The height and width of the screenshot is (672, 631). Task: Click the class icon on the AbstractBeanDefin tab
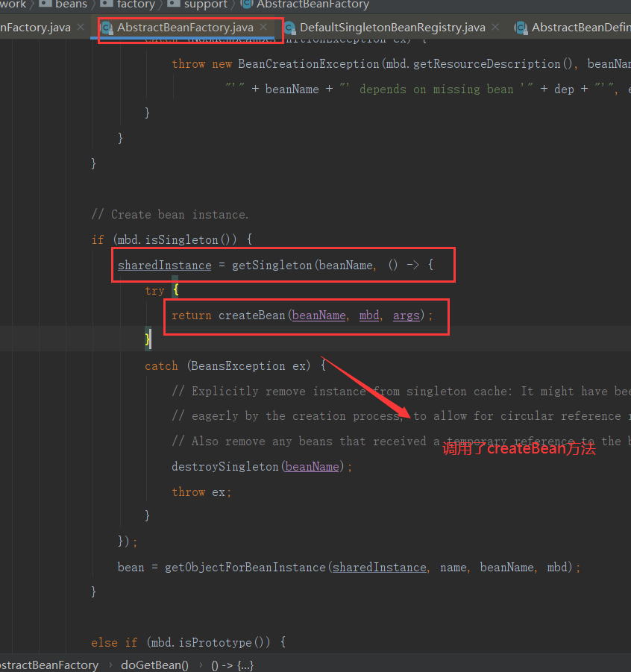(521, 27)
